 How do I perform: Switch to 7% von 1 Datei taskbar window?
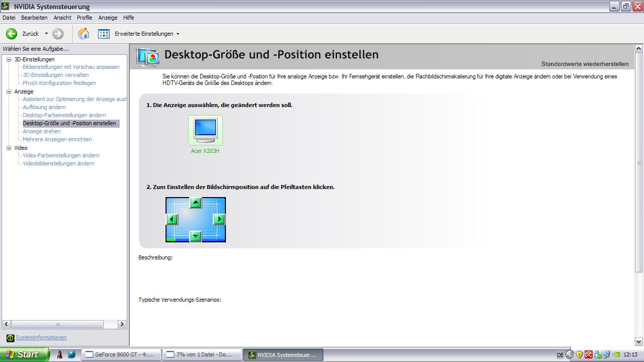tap(202, 354)
